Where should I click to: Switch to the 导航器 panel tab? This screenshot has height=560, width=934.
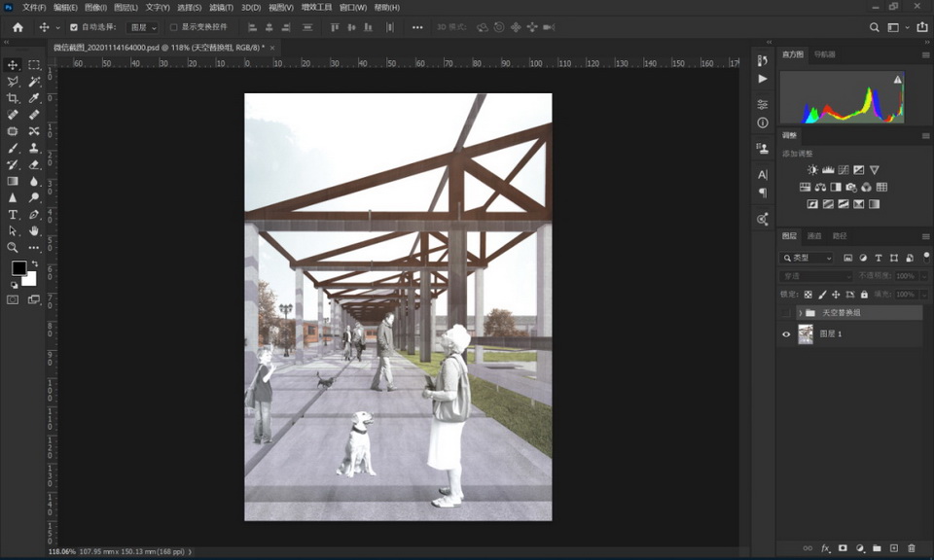pos(824,54)
